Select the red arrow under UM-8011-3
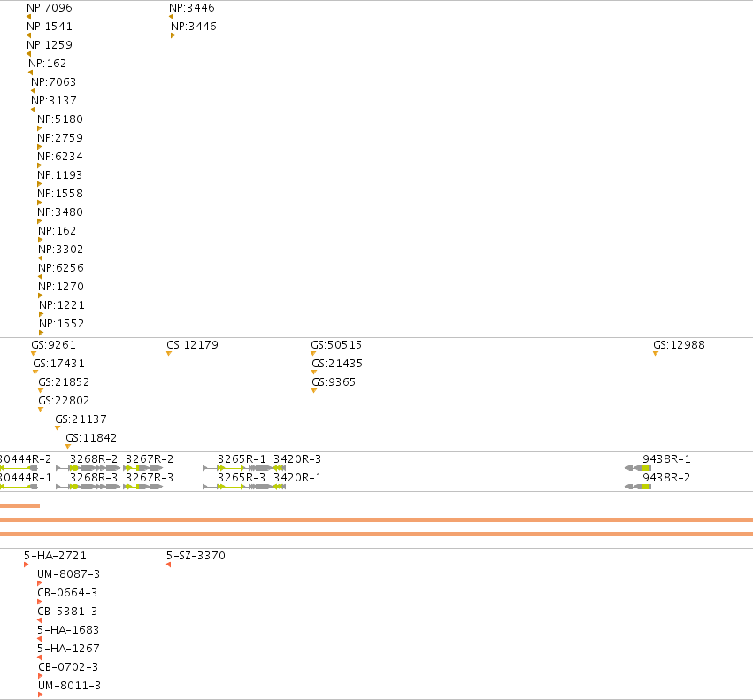 (41, 695)
